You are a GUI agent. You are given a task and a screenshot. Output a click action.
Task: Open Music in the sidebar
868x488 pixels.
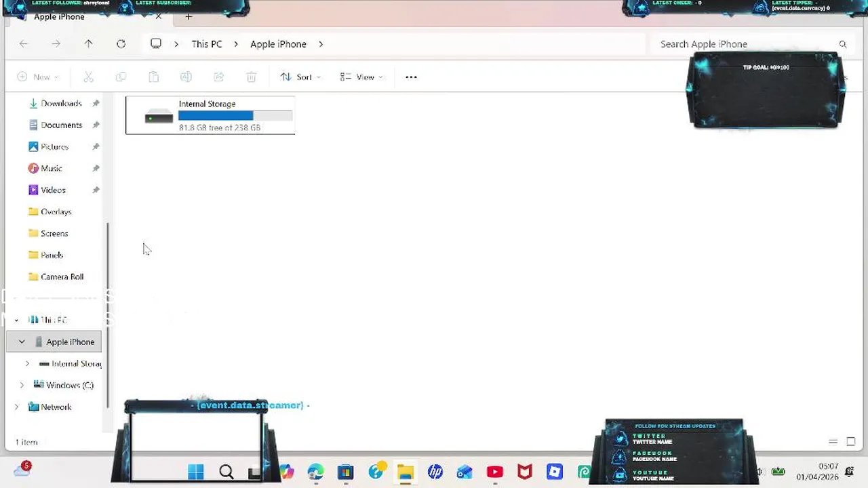tap(52, 169)
